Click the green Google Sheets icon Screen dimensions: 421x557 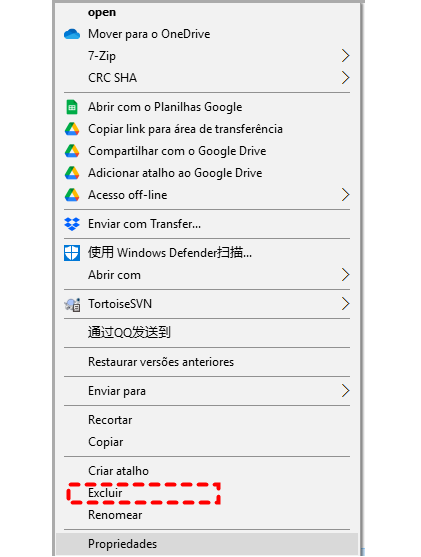(72, 107)
